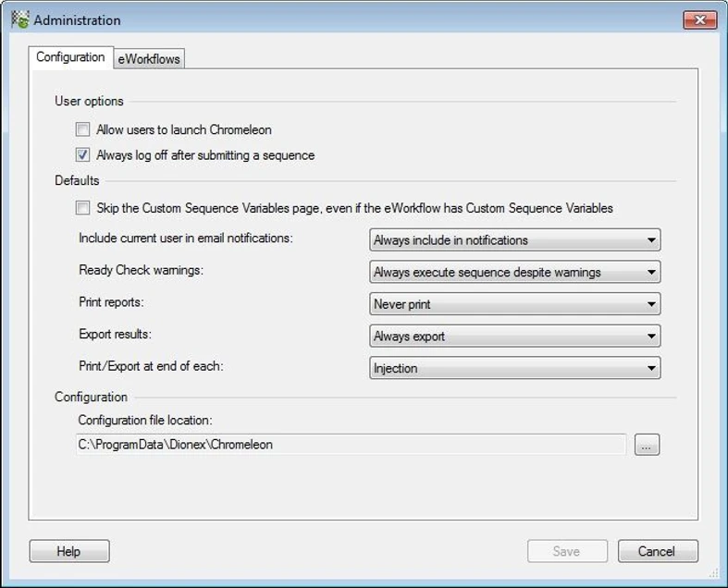Click the Export results label
The width and height of the screenshot is (728, 588).
tap(115, 334)
